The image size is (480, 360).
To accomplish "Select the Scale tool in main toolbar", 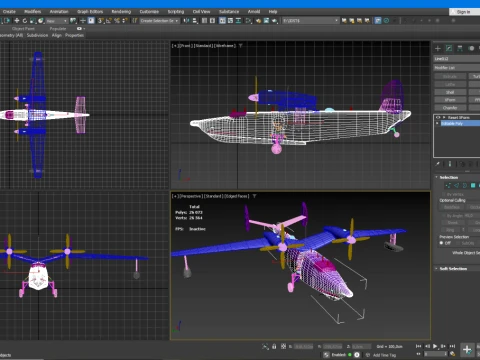I will coord(33,21).
